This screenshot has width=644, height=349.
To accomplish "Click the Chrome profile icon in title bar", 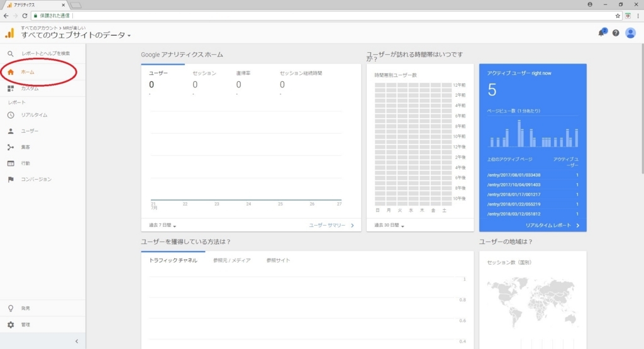I will [590, 4].
